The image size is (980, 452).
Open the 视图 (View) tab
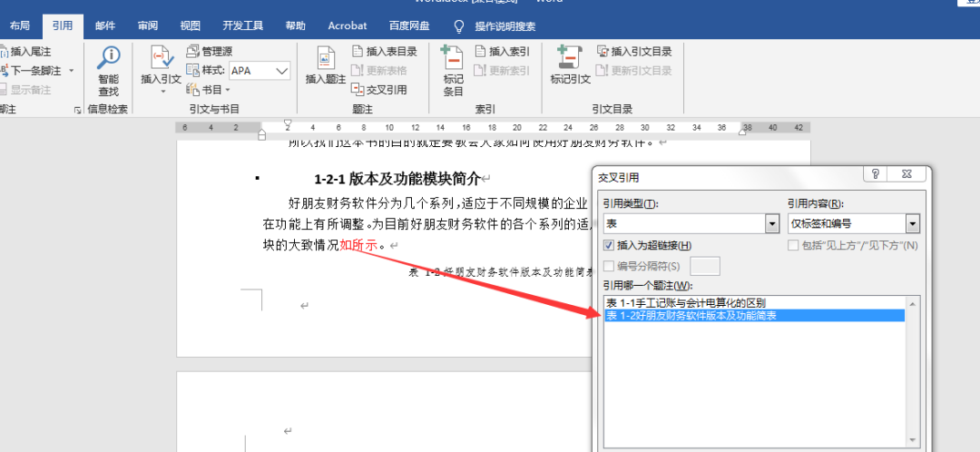(190, 25)
